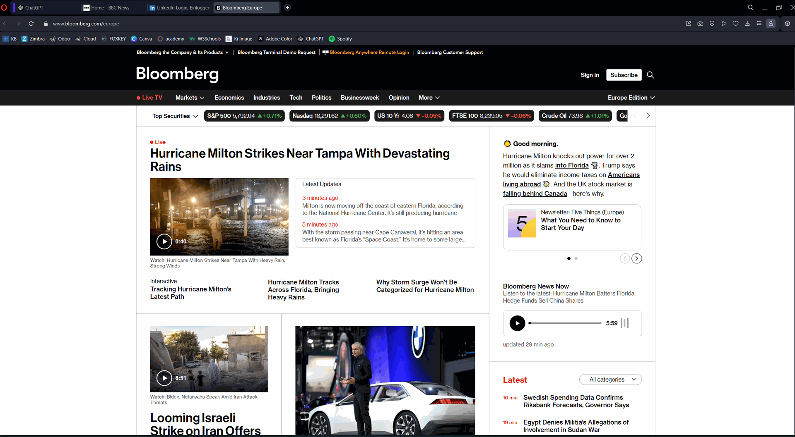Go to next newsletter carousel card
Viewport: 795px width, 437px height.
pyautogui.click(x=637, y=258)
